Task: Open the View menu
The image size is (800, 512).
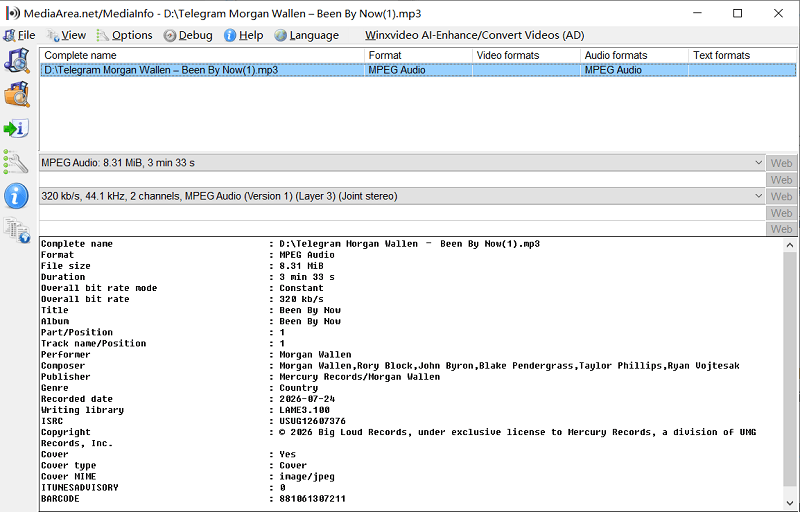Action: 66,35
